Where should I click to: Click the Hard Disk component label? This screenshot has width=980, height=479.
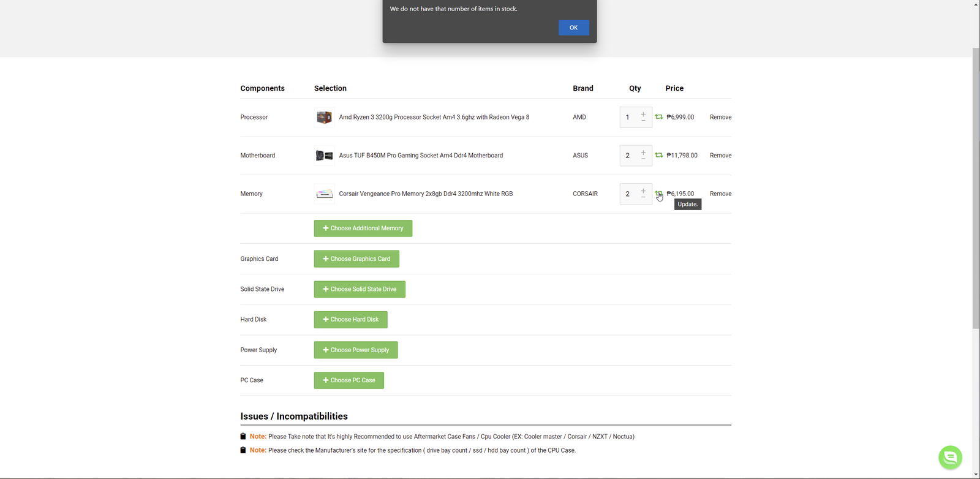[254, 320]
